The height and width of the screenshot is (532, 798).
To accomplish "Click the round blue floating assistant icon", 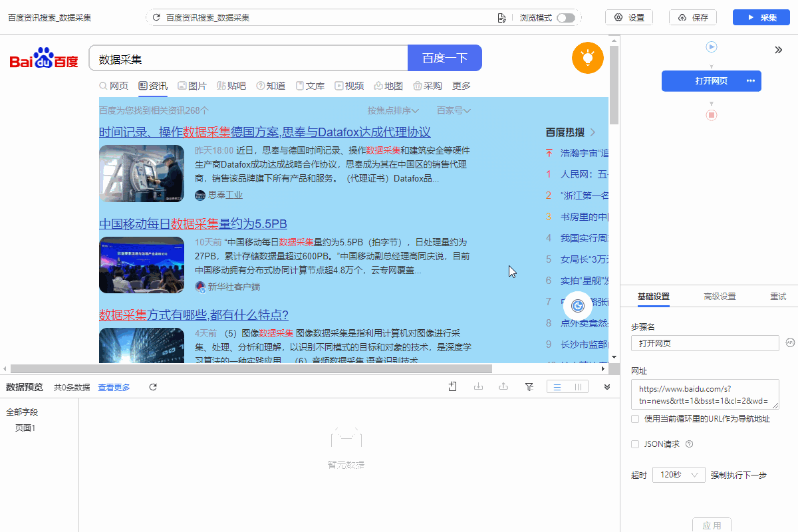I will pyautogui.click(x=578, y=305).
